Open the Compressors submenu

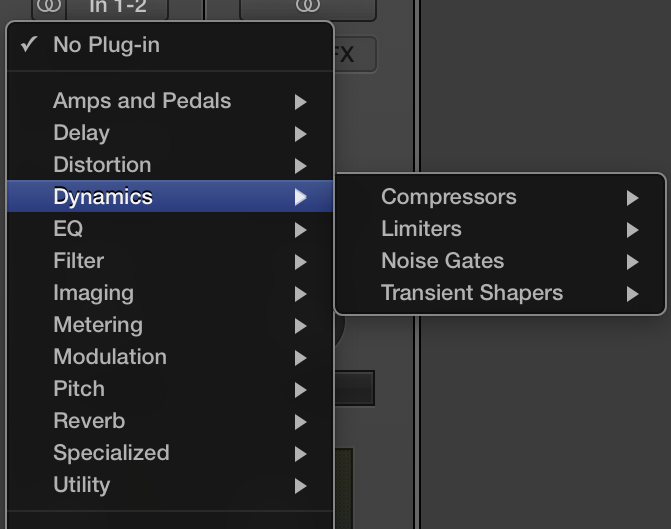449,197
